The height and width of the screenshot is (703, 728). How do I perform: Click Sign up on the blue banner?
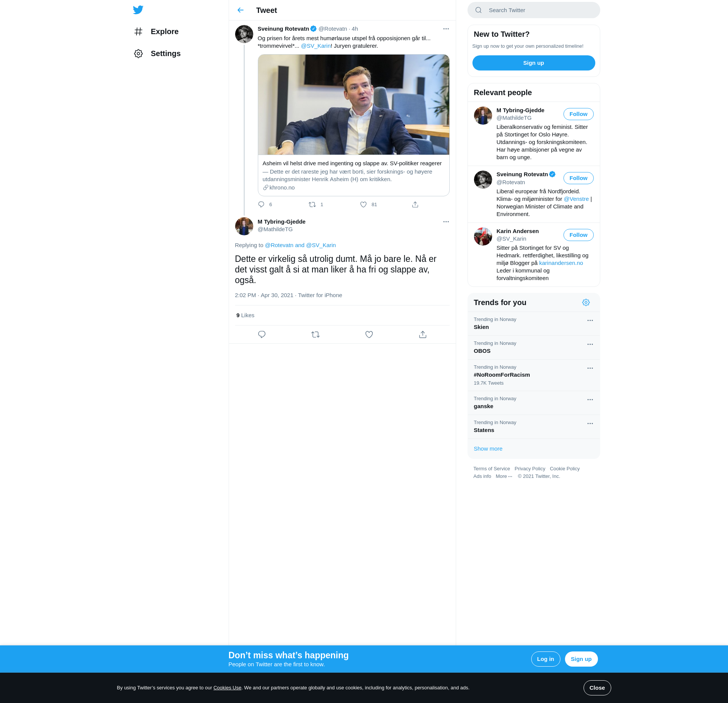[x=581, y=659]
